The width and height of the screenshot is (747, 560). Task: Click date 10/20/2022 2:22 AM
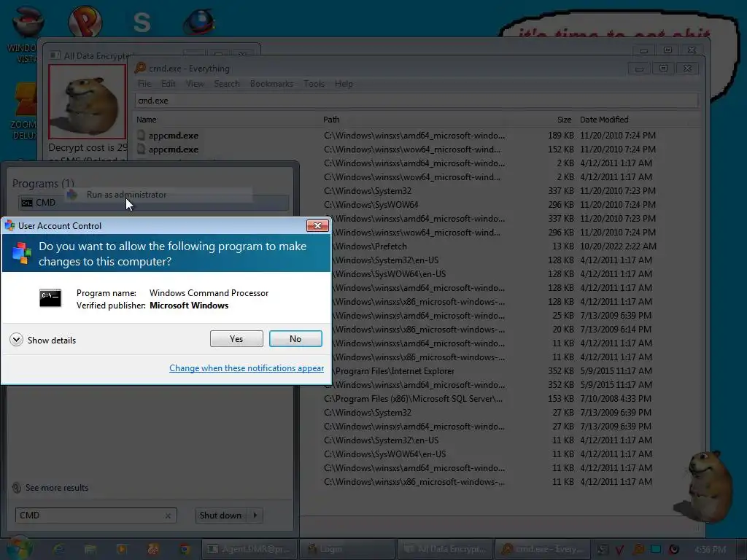coord(618,246)
